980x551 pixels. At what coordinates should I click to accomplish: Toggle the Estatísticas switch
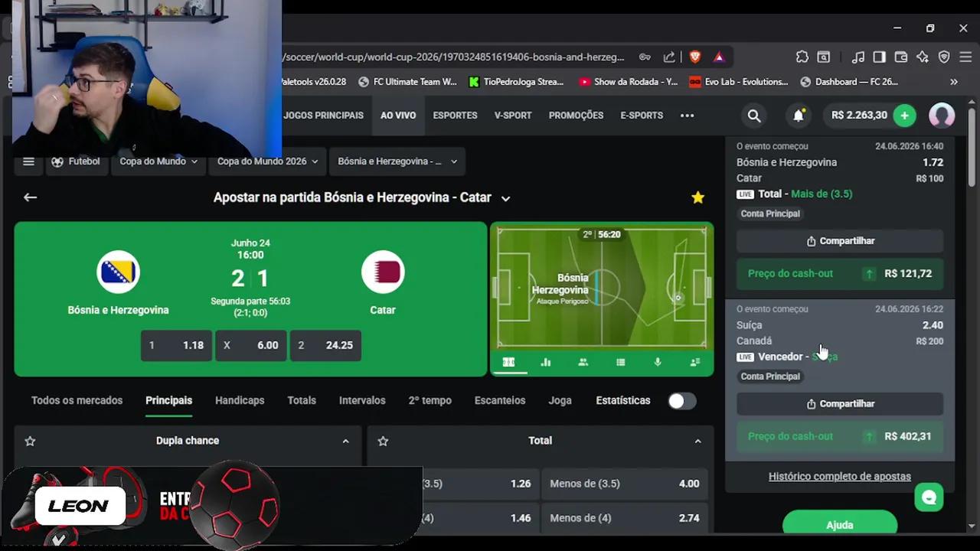(x=681, y=401)
